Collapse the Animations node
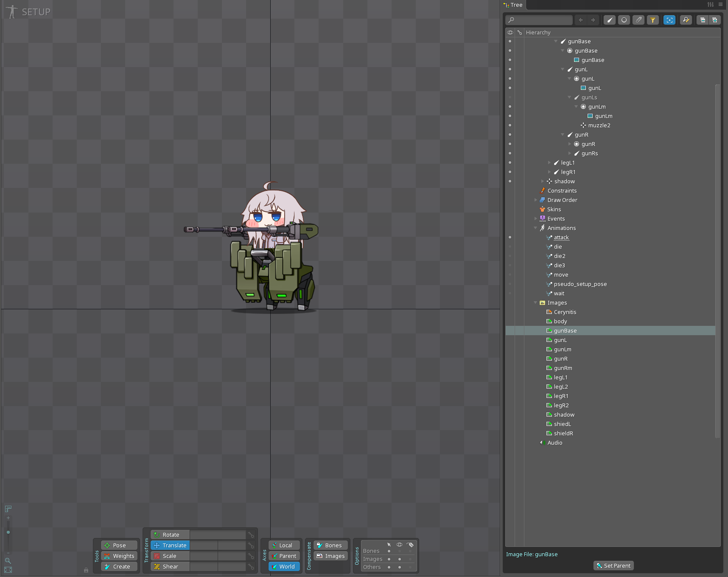The image size is (728, 577). 536,228
